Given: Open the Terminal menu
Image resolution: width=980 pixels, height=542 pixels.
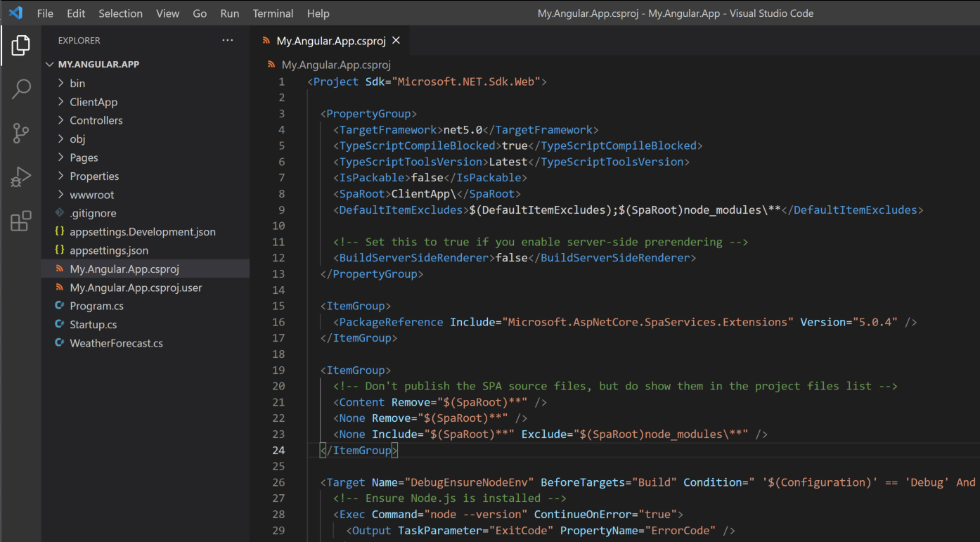Looking at the screenshot, I should coord(273,13).
